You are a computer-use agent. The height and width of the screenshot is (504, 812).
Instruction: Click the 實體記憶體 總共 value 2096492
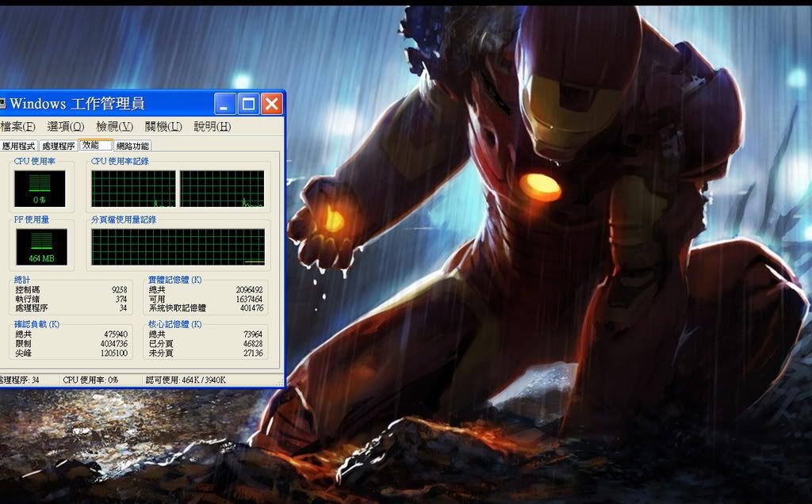249,290
